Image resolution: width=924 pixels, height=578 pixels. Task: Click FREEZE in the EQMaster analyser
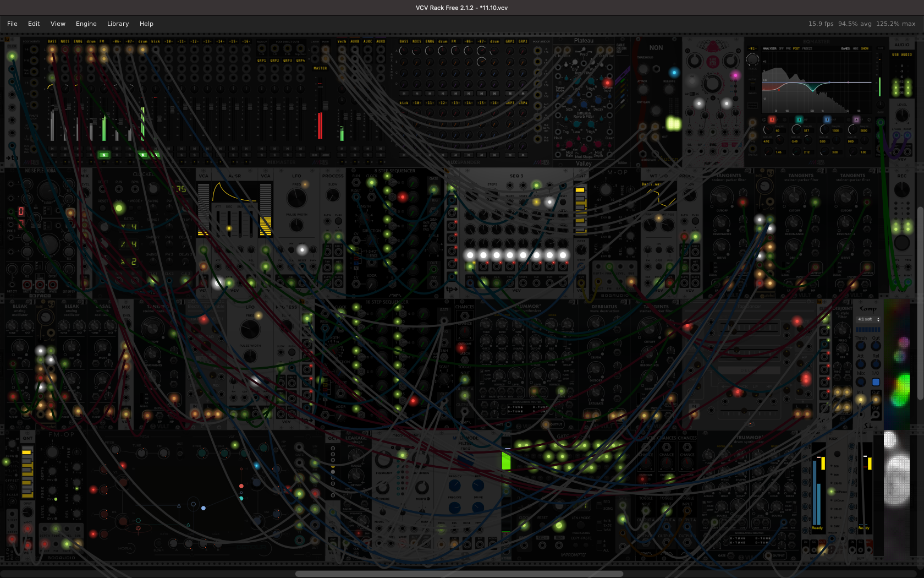coord(807,48)
